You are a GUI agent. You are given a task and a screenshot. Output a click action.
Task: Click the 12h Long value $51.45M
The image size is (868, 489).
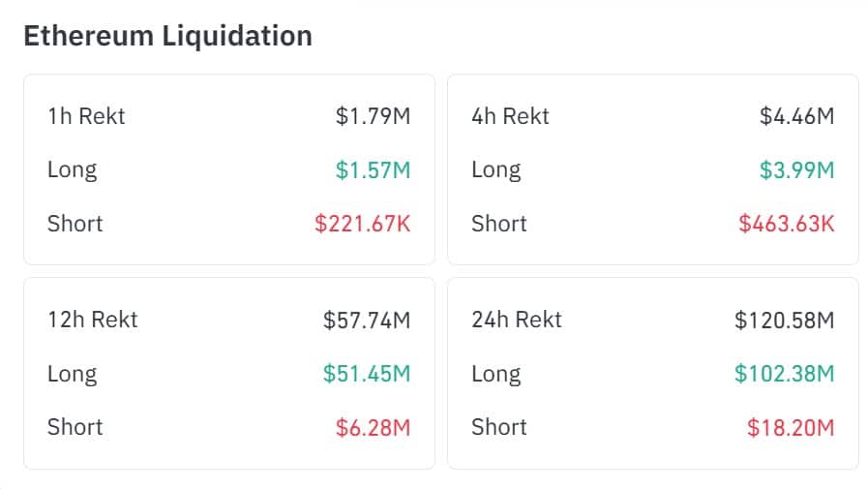367,374
